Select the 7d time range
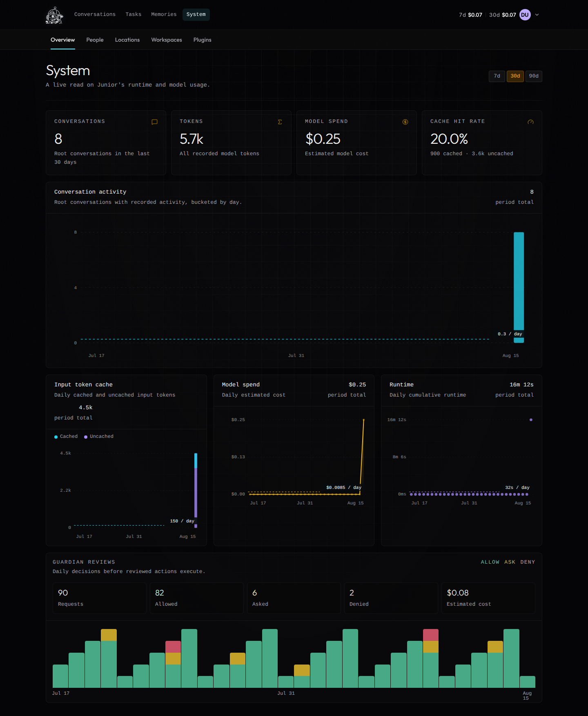Image resolution: width=588 pixels, height=716 pixels. point(497,76)
